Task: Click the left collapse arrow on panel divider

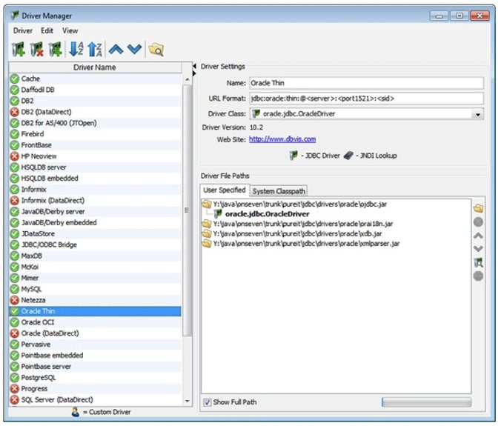Action: point(194,66)
